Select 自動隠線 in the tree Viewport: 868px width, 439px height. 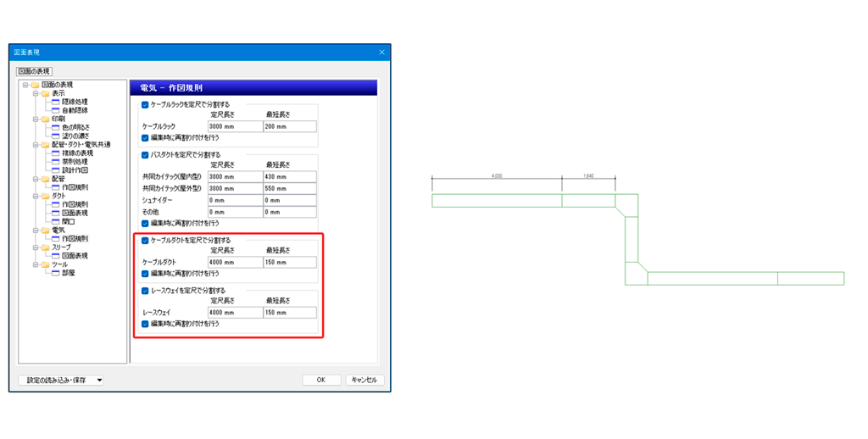pyautogui.click(x=75, y=110)
